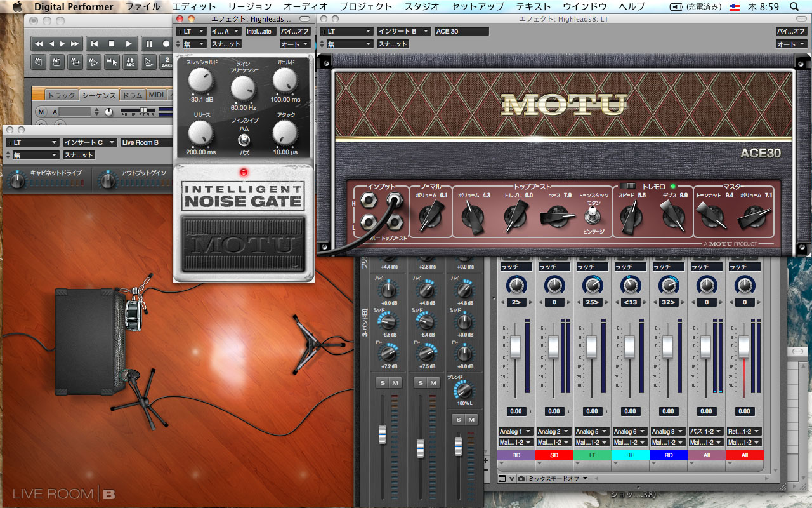Click the ラッチ button on the BD channel
The height and width of the screenshot is (508, 812).
pyautogui.click(x=516, y=267)
